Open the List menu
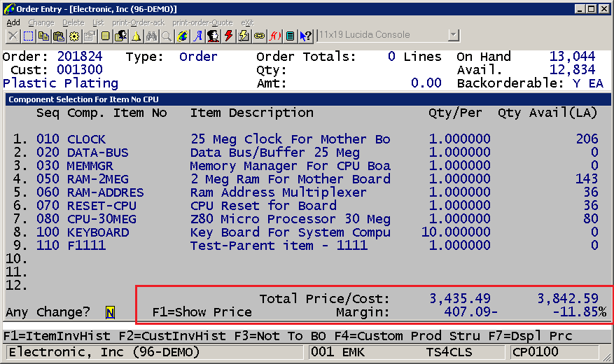Viewport: 614px width, 364px height. 98,22
